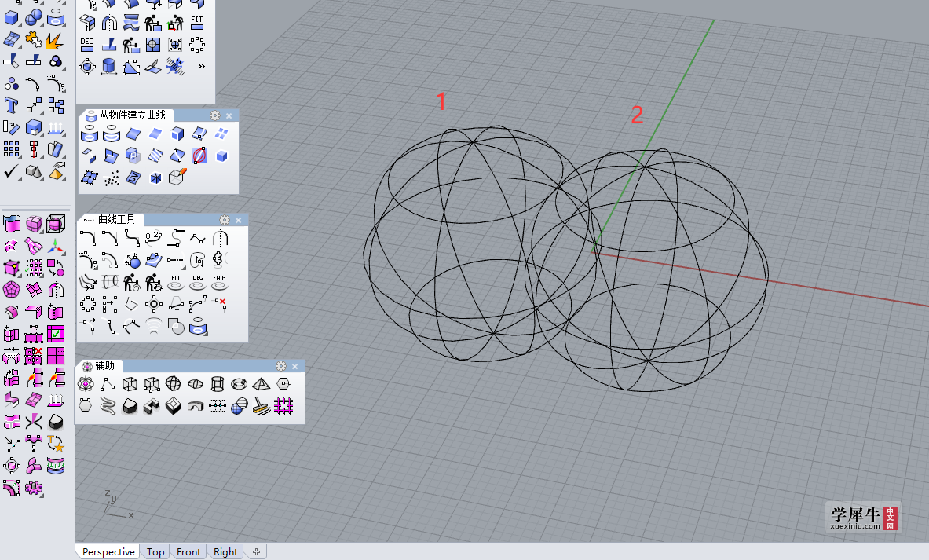
Task: Click the Extract points dotted icon
Action: [x=112, y=178]
